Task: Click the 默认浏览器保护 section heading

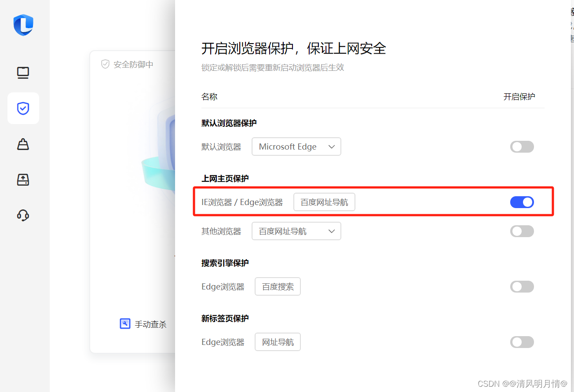Action: [x=229, y=123]
